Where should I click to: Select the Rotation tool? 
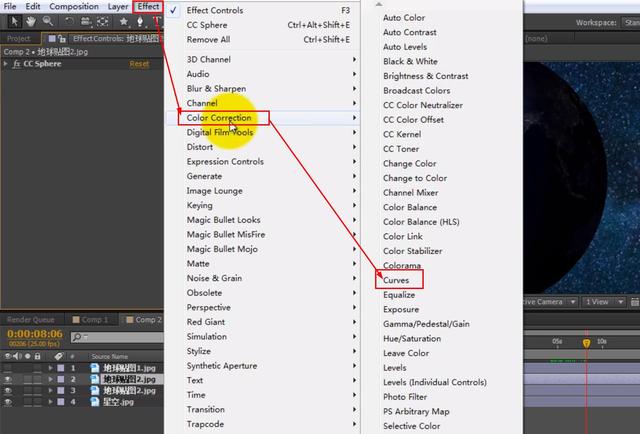point(70,21)
